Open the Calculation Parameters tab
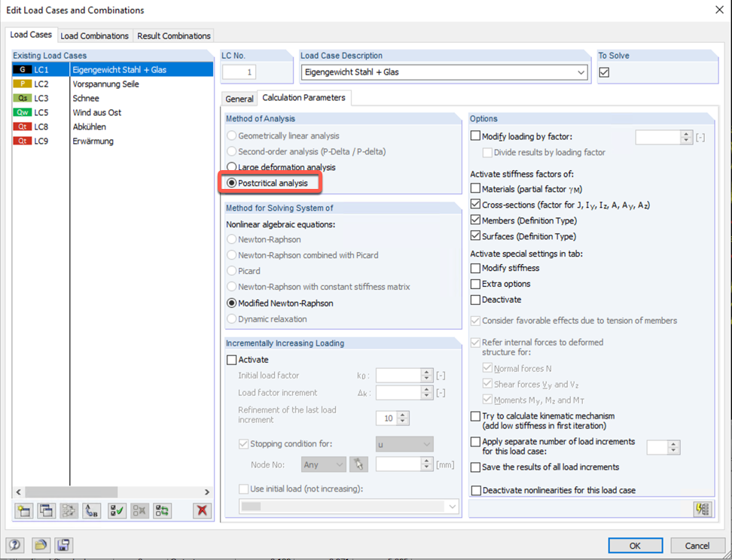Screen dimensions: 732x560 304,98
